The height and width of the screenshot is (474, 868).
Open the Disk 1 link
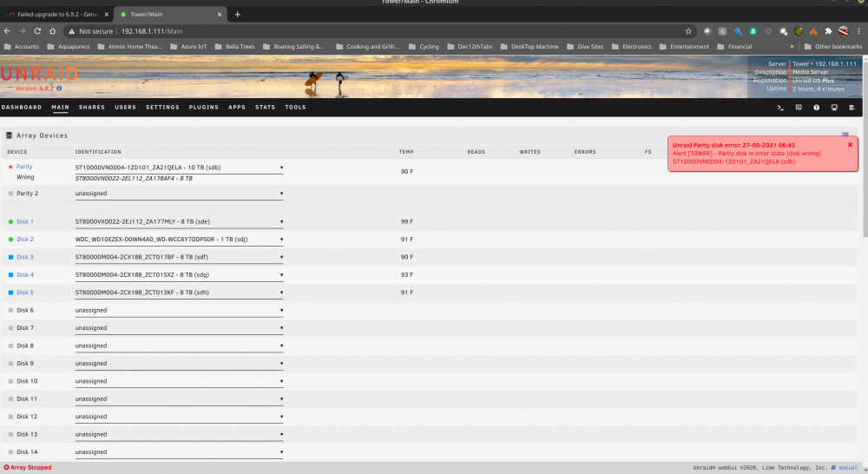coord(25,221)
